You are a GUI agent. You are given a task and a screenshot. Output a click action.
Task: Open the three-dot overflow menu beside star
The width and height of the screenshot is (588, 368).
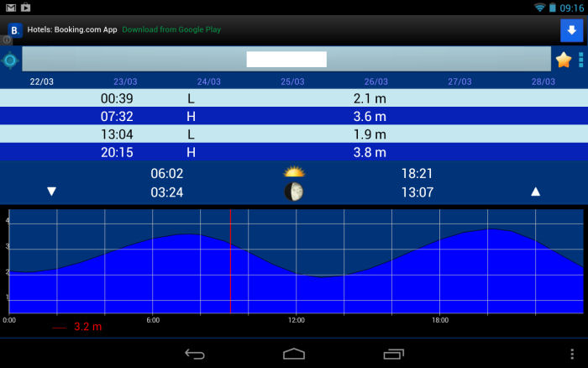tap(580, 60)
